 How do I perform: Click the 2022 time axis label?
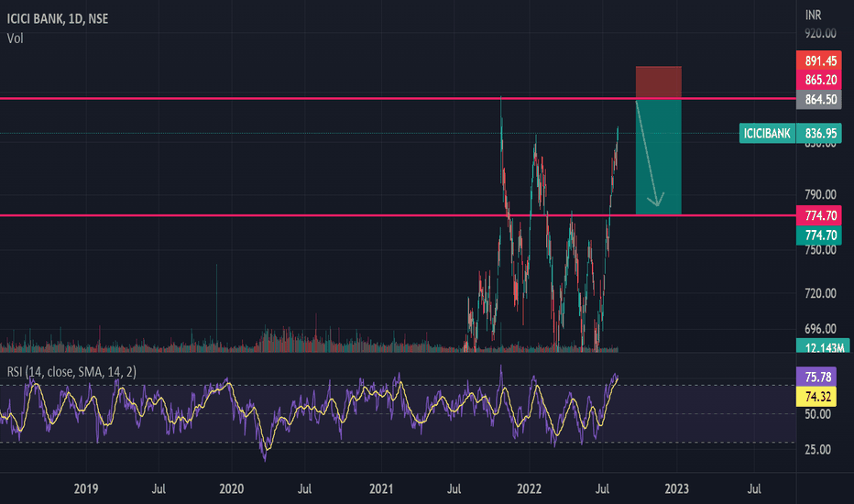529,488
